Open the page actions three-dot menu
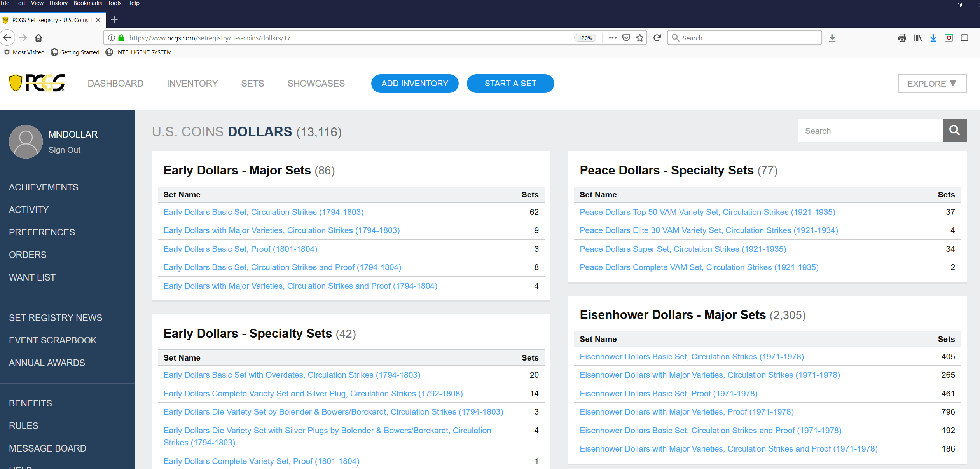This screenshot has height=469, width=980. [613, 38]
